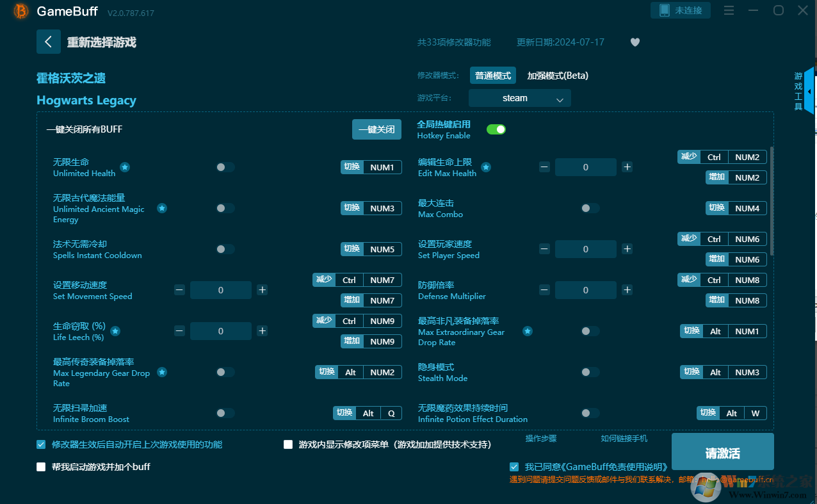The height and width of the screenshot is (504, 817).
Task: Click star badge next to Unlimited Health
Action: [x=125, y=167]
